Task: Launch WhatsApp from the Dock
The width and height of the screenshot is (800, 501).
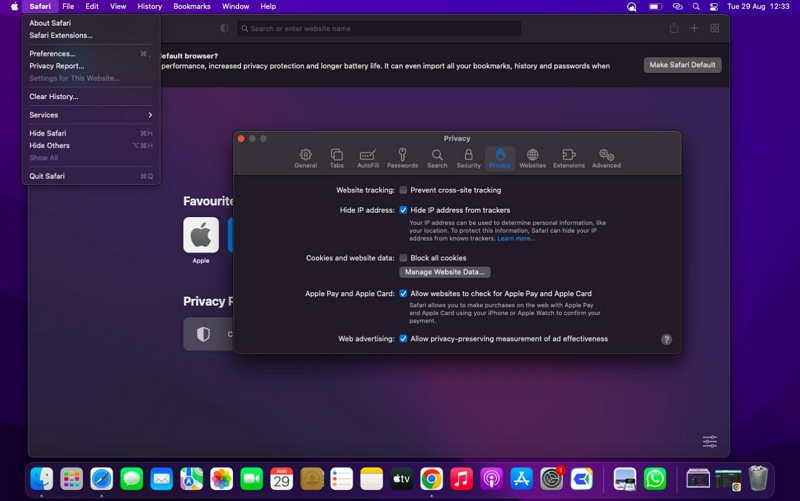Action: point(655,479)
